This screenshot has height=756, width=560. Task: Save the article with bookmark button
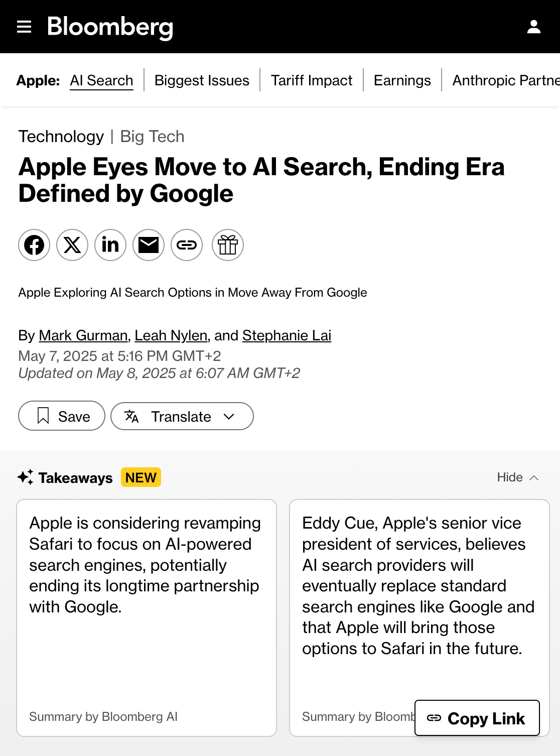pos(62,416)
